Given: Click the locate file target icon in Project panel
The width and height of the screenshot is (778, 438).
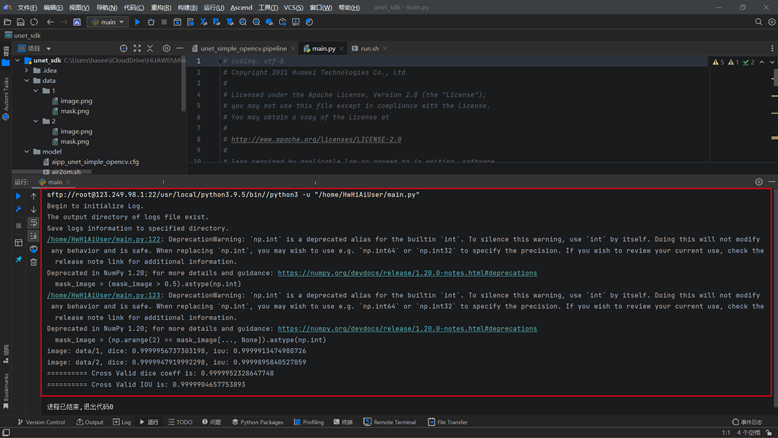Looking at the screenshot, I should pyautogui.click(x=126, y=48).
